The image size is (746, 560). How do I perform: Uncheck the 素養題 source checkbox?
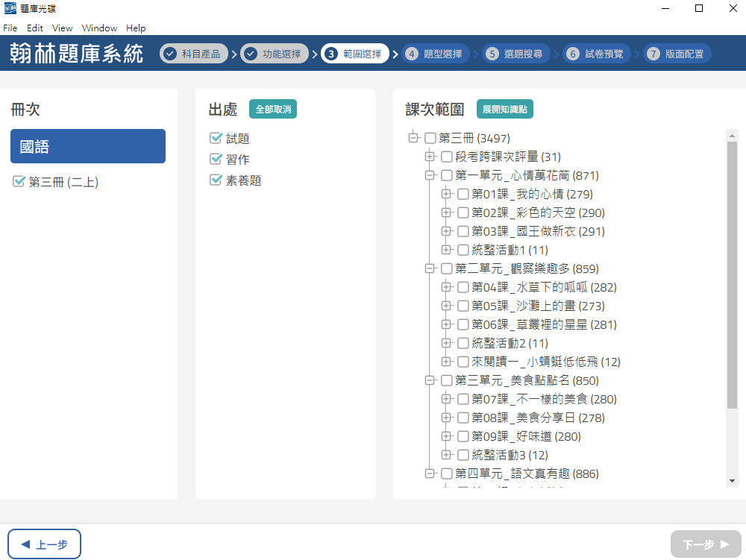click(216, 180)
